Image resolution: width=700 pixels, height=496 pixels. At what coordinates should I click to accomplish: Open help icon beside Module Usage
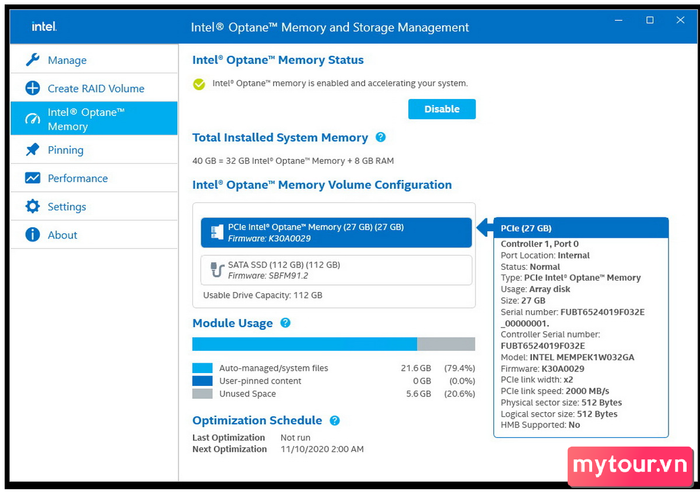(285, 323)
